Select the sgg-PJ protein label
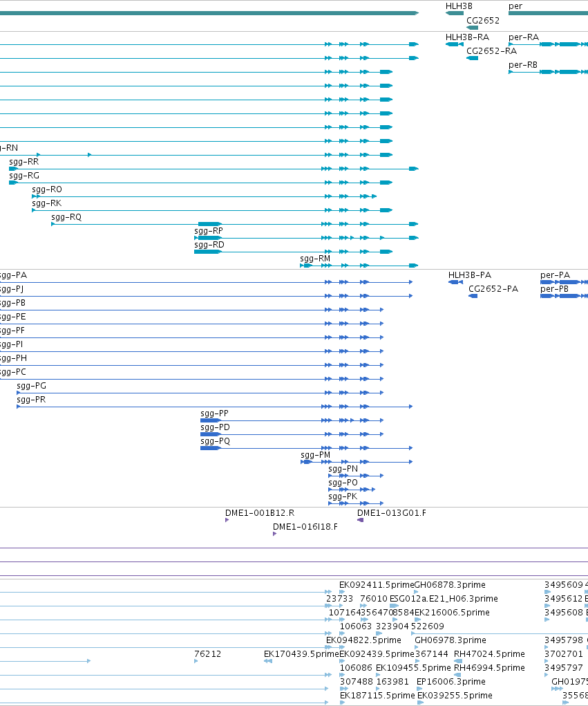 pyautogui.click(x=12, y=289)
